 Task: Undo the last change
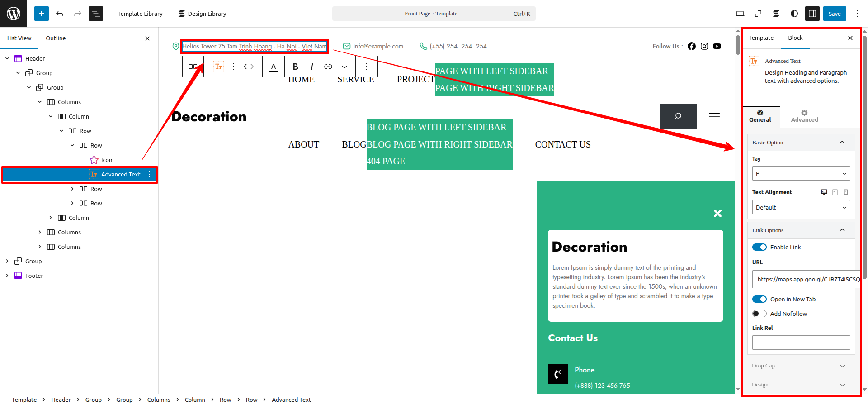pyautogui.click(x=60, y=14)
